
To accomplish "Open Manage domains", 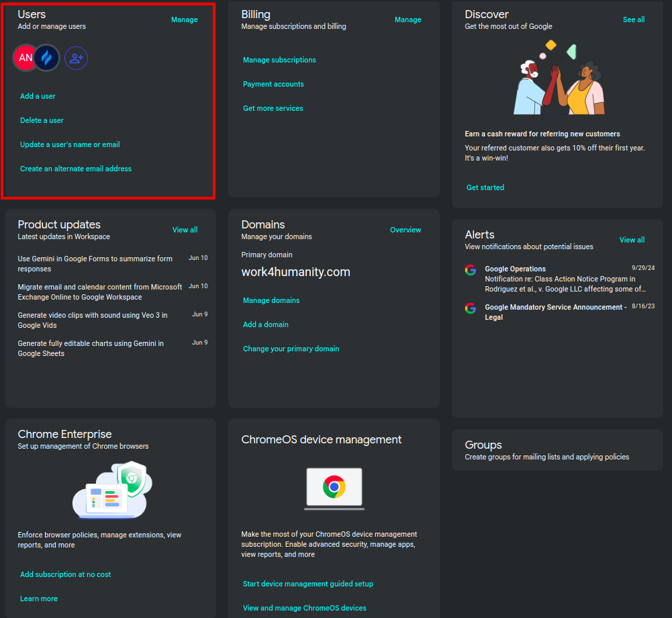I will pyautogui.click(x=271, y=301).
